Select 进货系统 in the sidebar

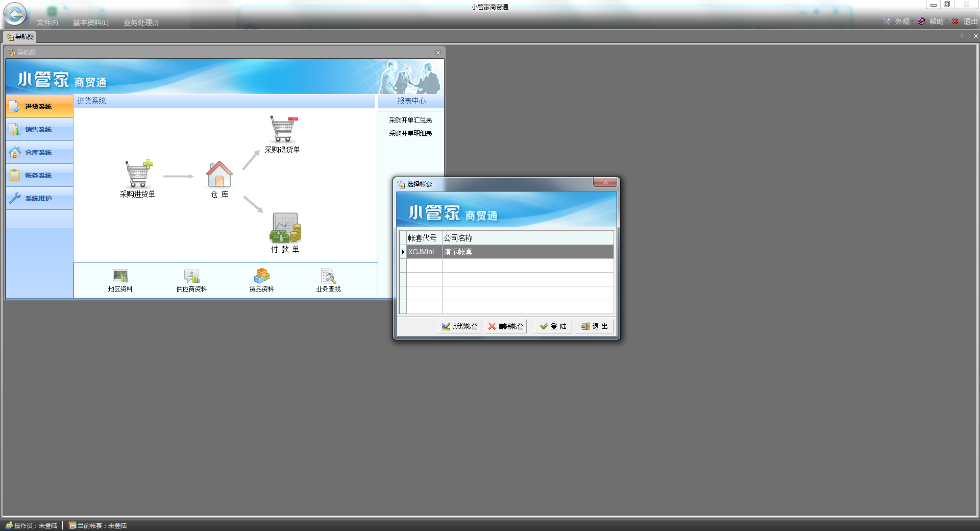(x=39, y=106)
